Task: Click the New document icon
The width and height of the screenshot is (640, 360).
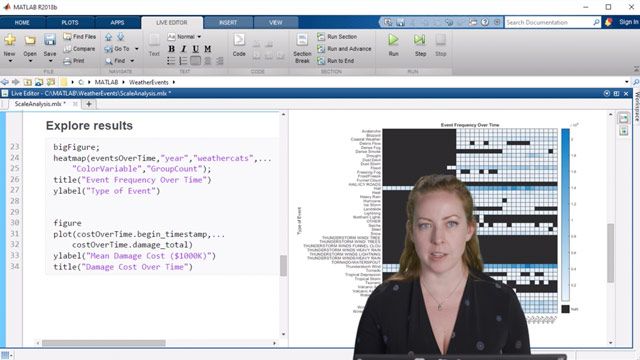Action: coord(10,40)
